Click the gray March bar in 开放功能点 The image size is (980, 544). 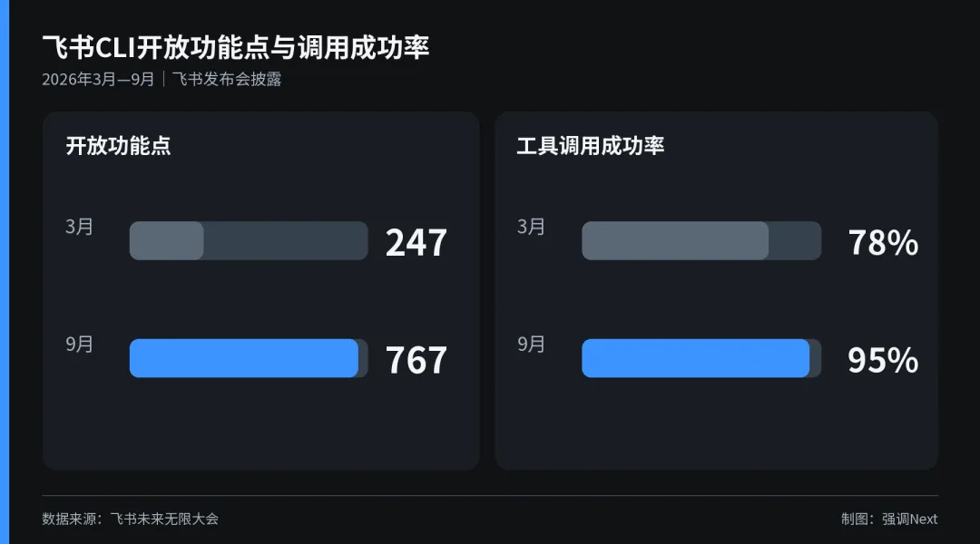(166, 240)
